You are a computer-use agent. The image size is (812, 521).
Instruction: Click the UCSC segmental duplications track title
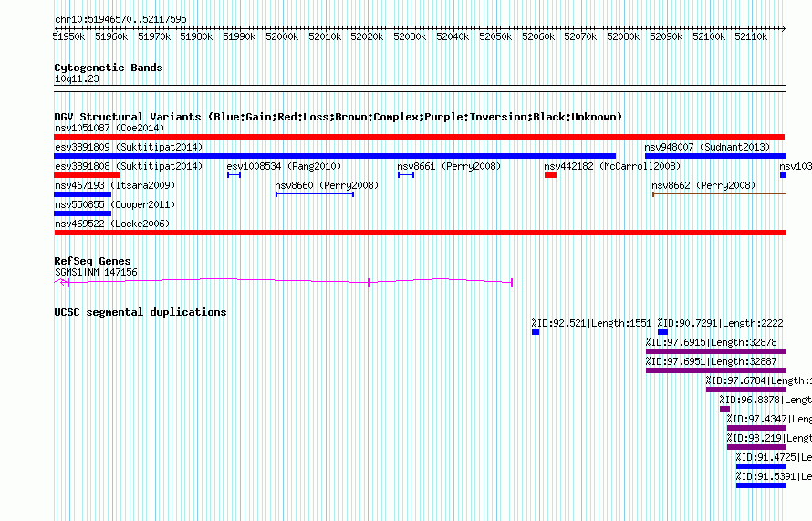tap(141, 312)
